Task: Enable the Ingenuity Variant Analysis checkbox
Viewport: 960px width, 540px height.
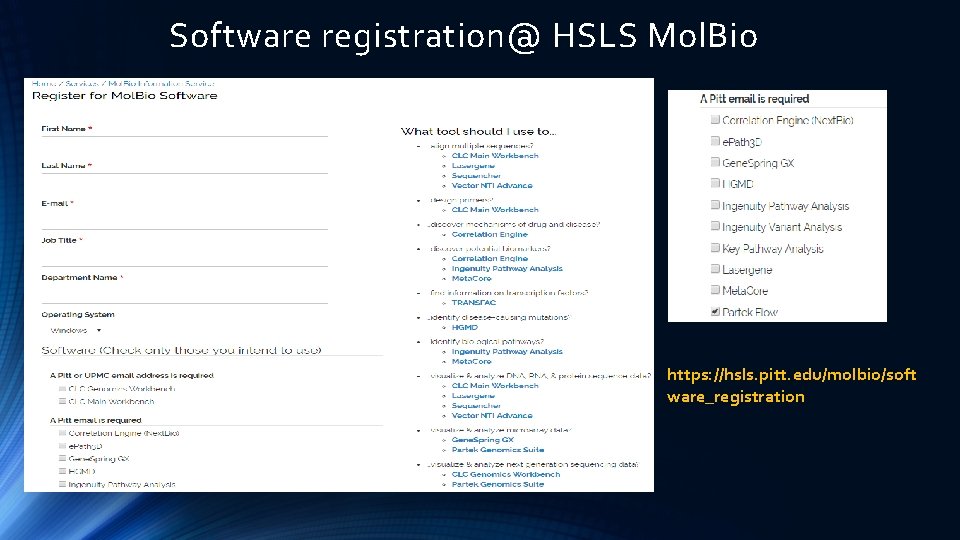Action: pyautogui.click(x=715, y=227)
